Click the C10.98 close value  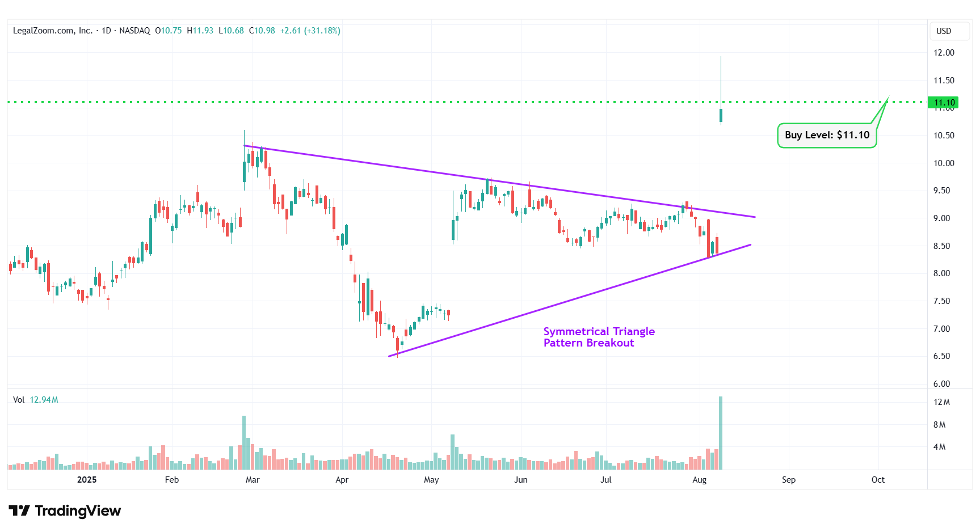pos(262,31)
